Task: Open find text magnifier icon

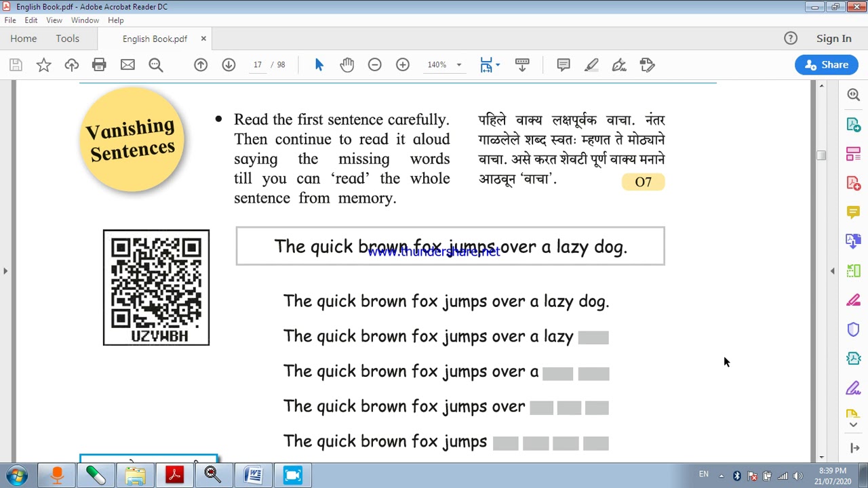Action: tap(156, 65)
